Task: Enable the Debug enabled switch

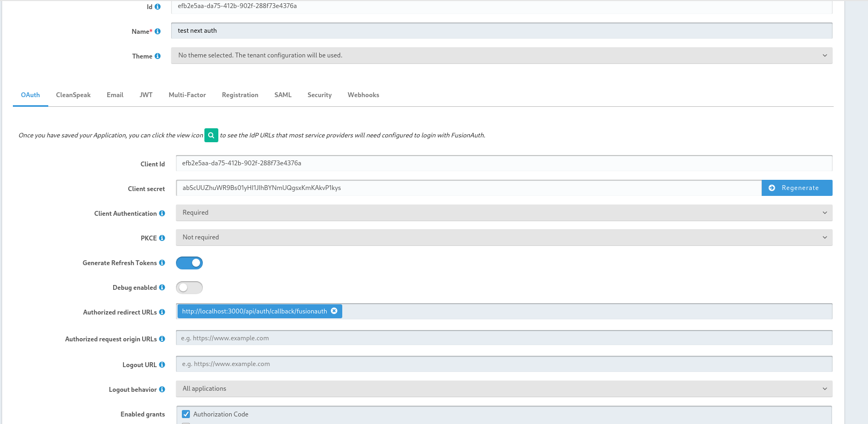Action: click(x=189, y=288)
